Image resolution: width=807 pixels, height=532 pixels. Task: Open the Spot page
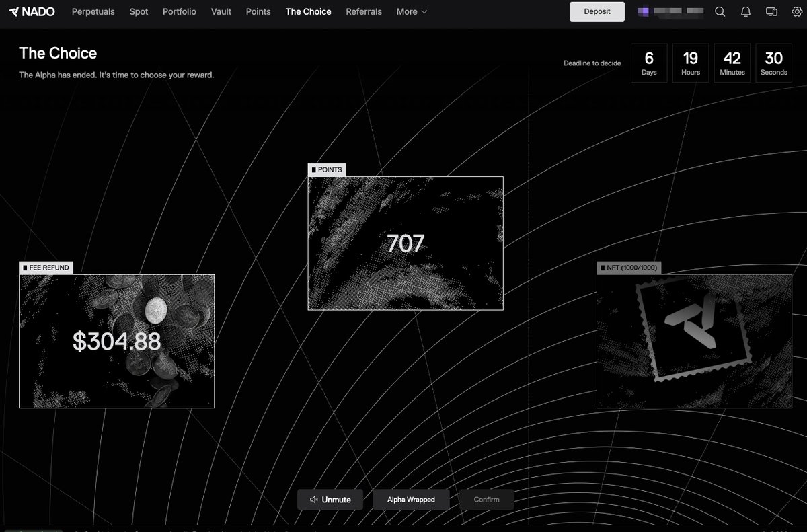pos(139,11)
